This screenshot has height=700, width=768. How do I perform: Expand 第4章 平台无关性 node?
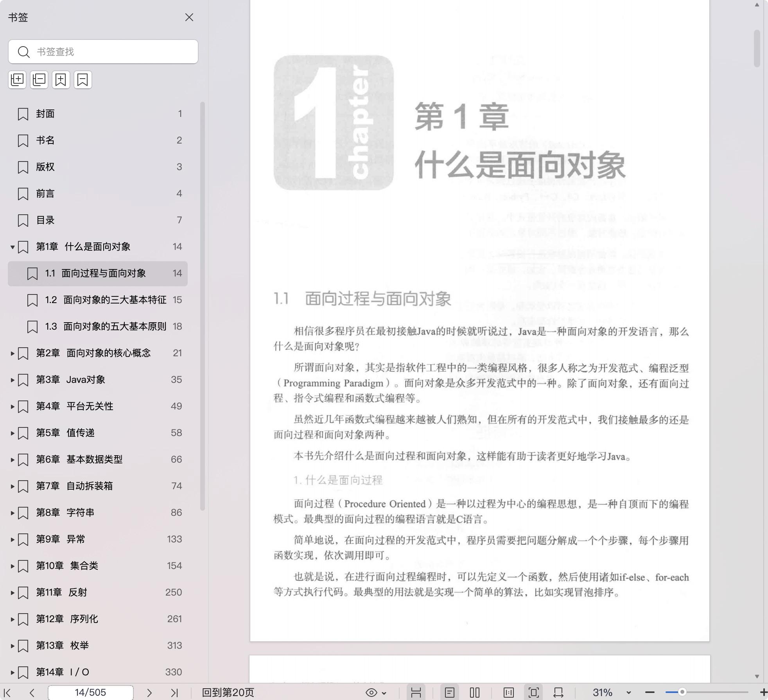(13, 407)
